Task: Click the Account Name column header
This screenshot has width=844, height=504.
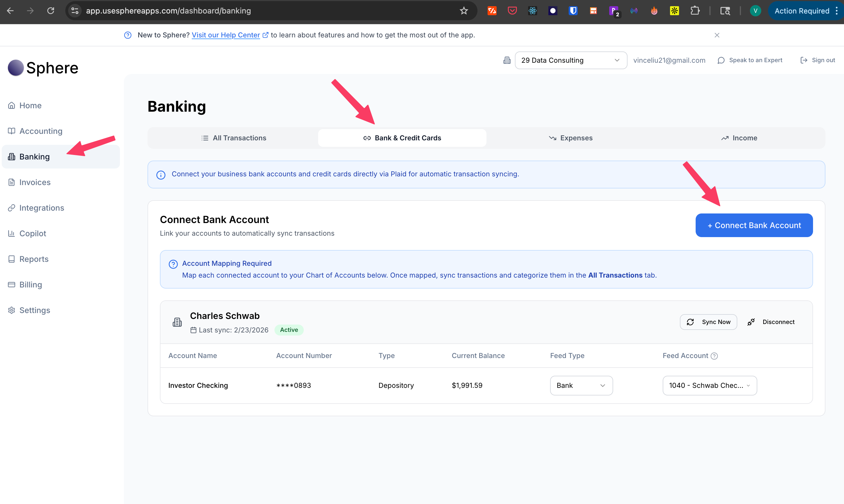Action: 192,356
